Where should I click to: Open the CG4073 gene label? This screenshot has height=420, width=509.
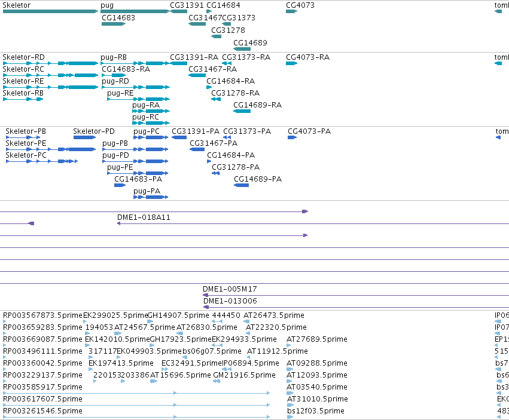300,5
